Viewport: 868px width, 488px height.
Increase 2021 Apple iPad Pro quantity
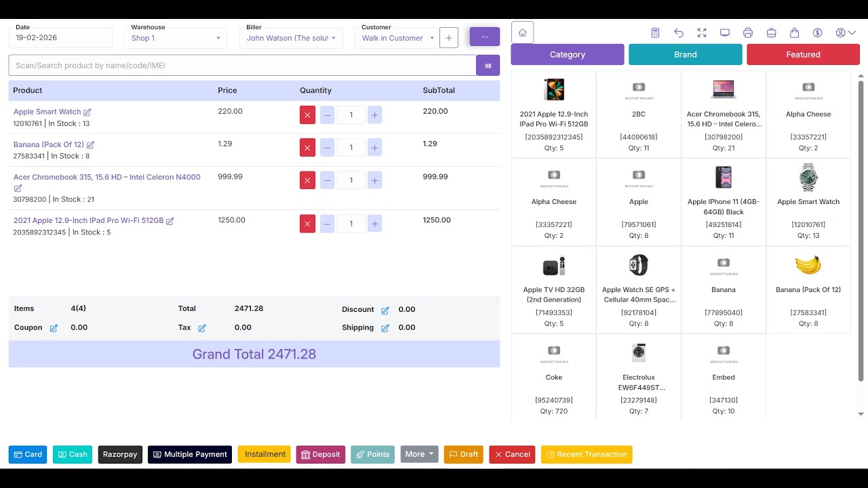click(x=374, y=224)
